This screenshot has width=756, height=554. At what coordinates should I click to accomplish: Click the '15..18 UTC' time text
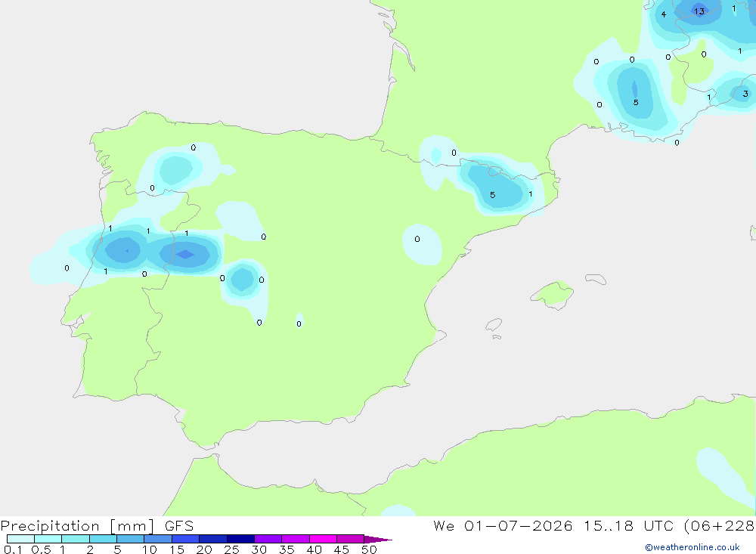631,525
